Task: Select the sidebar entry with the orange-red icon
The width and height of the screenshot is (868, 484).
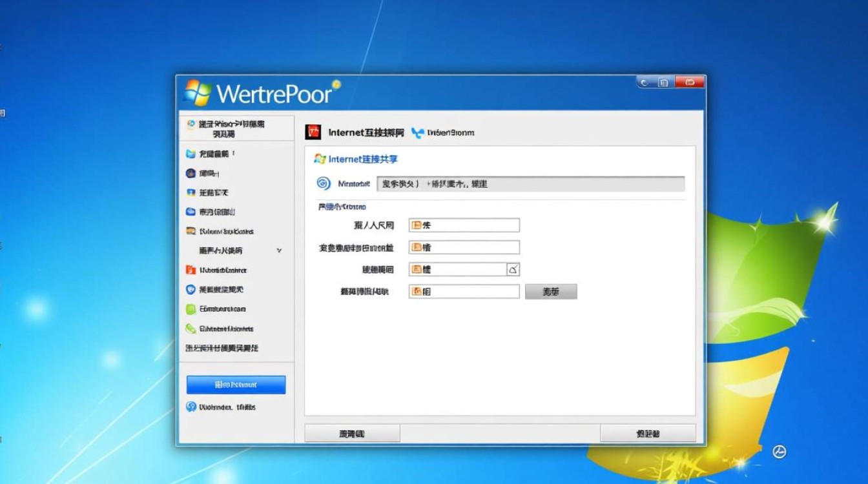Action: tap(191, 270)
